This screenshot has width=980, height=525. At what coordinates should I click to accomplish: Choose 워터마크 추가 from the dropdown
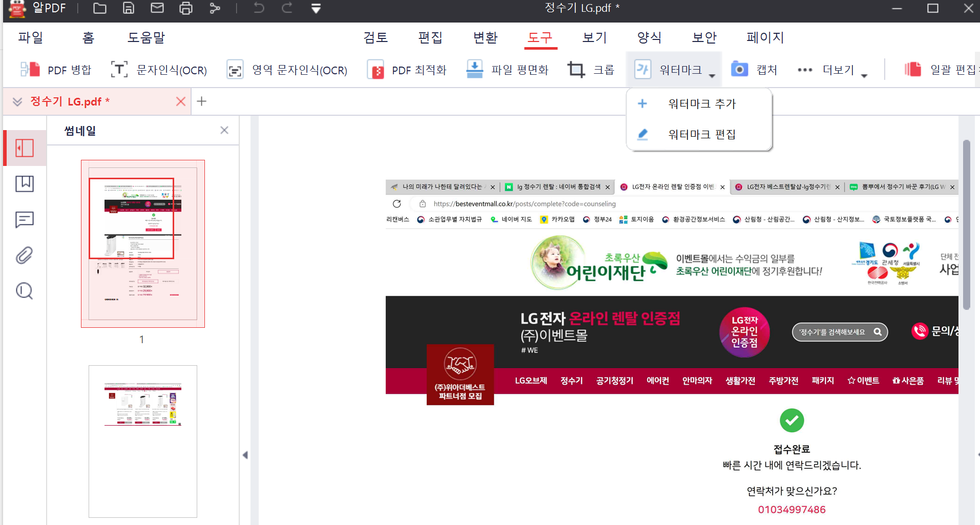click(699, 104)
